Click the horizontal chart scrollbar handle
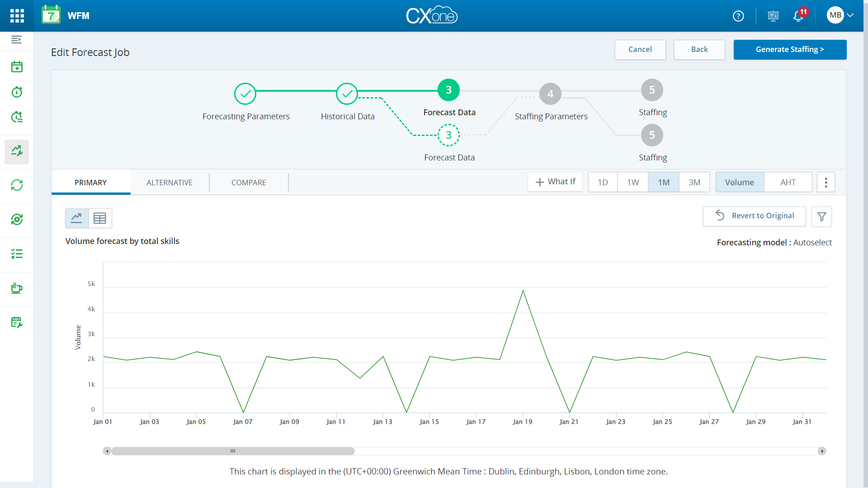This screenshot has width=868, height=488. pyautogui.click(x=233, y=451)
